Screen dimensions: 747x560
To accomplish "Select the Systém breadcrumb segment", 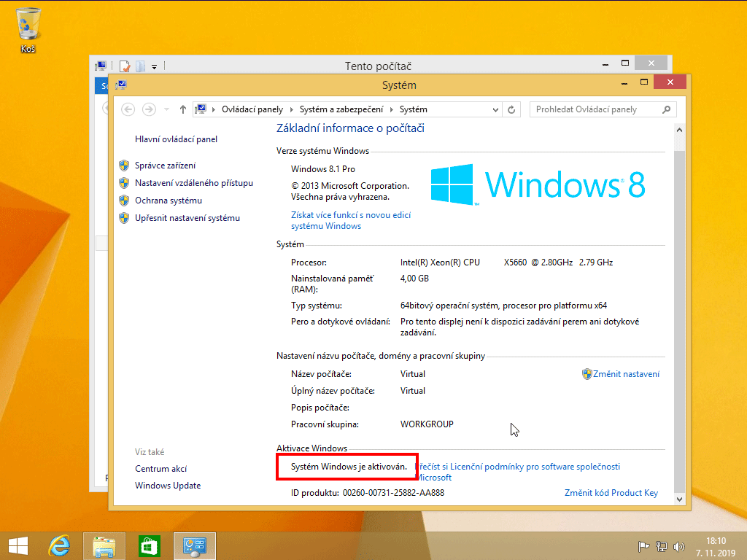I will [413, 109].
